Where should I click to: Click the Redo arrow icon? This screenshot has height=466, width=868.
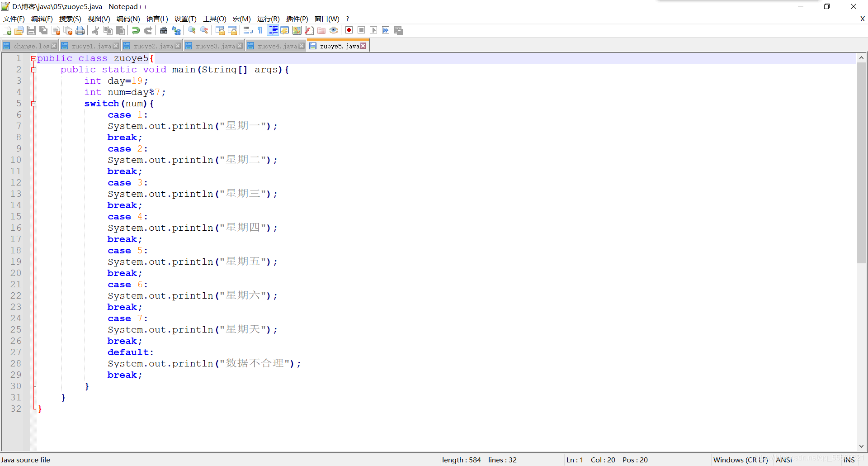(x=148, y=30)
